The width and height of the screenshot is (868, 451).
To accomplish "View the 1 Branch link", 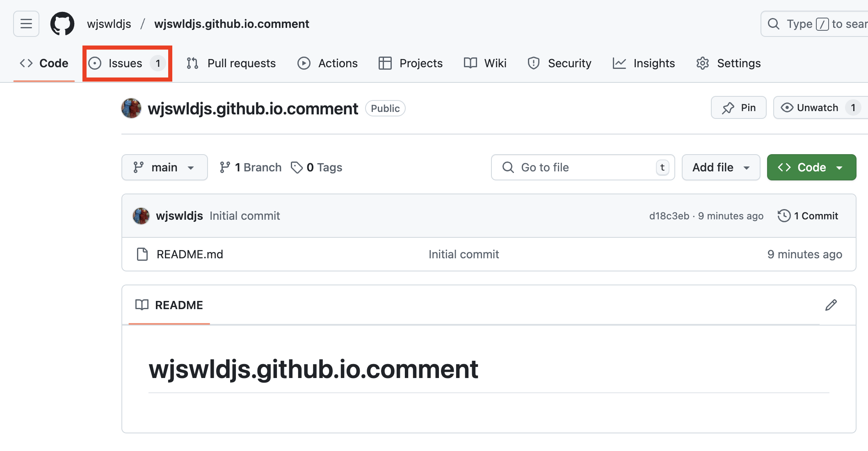I will [251, 167].
